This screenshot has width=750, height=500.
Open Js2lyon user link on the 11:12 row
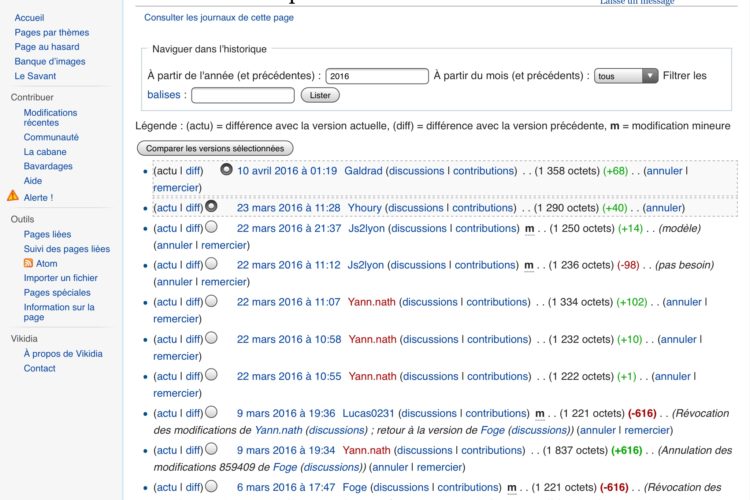coord(365,265)
